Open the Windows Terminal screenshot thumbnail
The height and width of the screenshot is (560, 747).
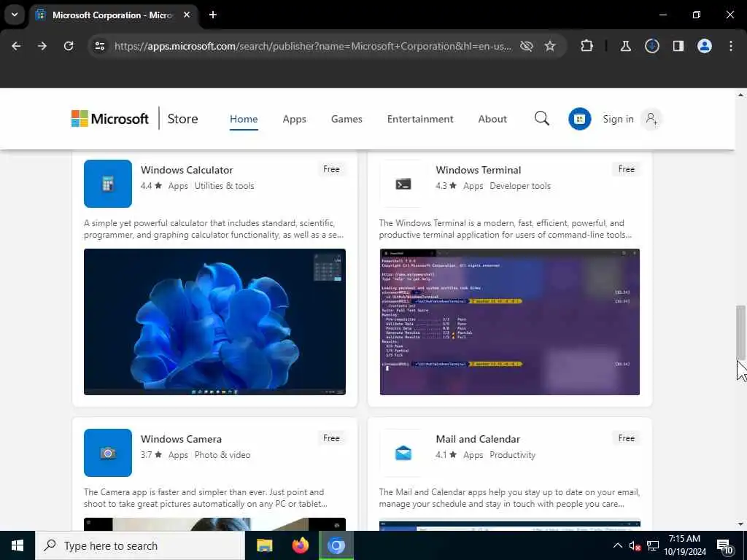click(x=510, y=322)
